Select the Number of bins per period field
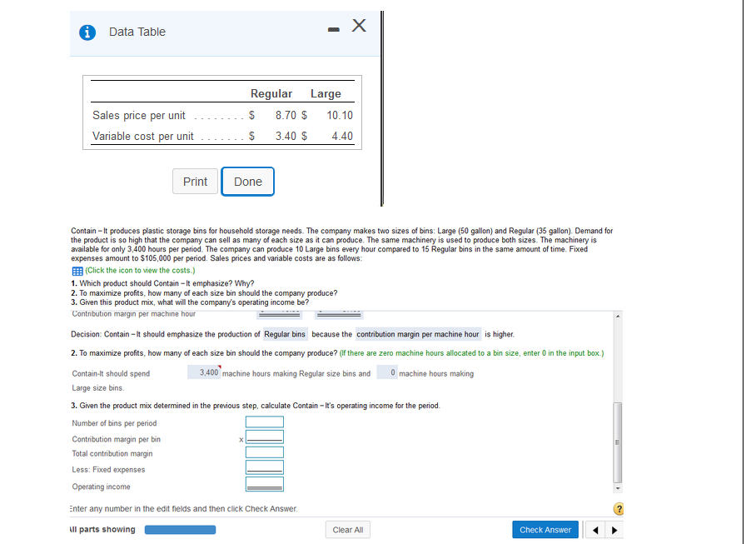756x544 pixels. coord(264,422)
